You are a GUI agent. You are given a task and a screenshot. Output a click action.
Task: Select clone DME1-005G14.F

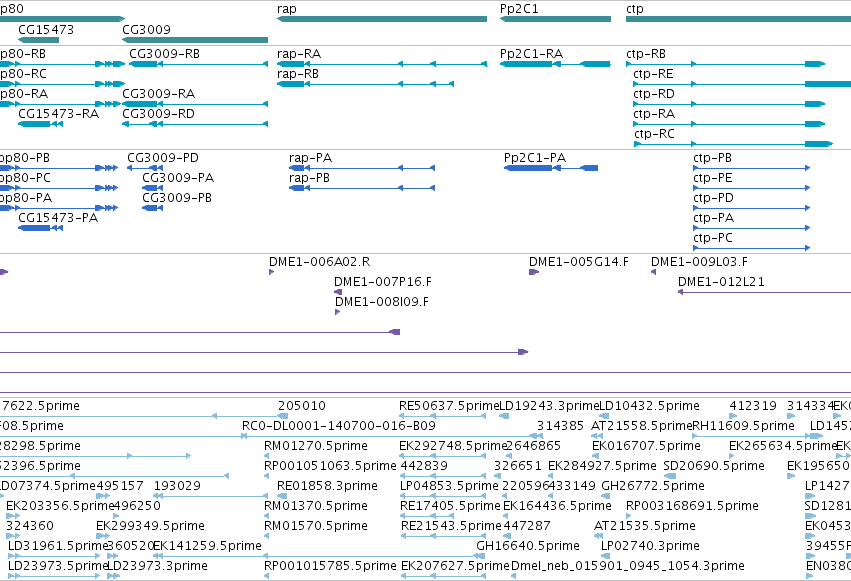tap(579, 262)
